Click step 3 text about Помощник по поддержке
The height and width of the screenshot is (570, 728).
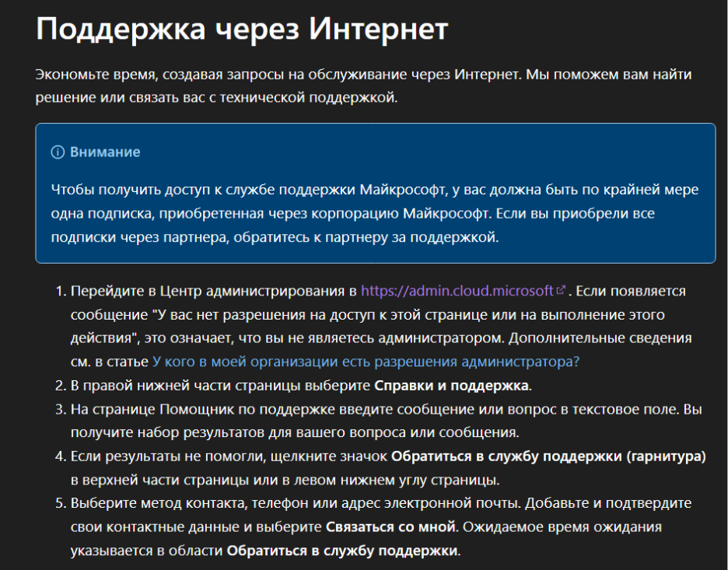386,421
